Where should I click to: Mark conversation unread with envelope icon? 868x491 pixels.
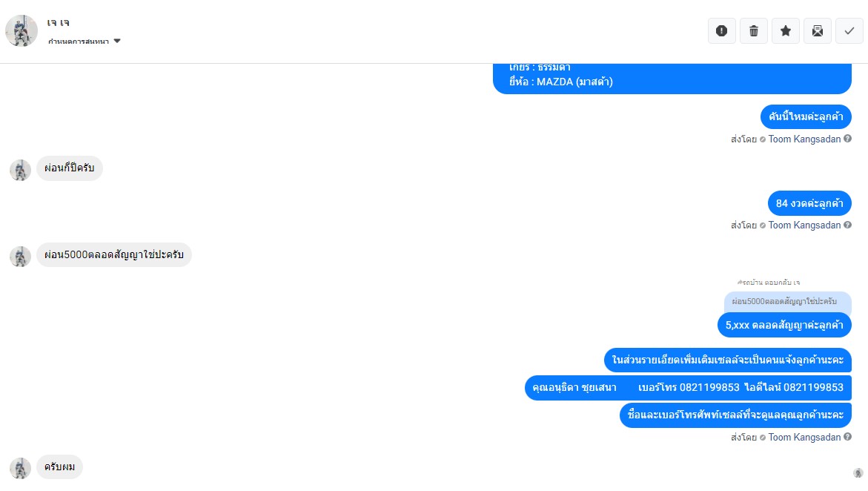tap(818, 31)
